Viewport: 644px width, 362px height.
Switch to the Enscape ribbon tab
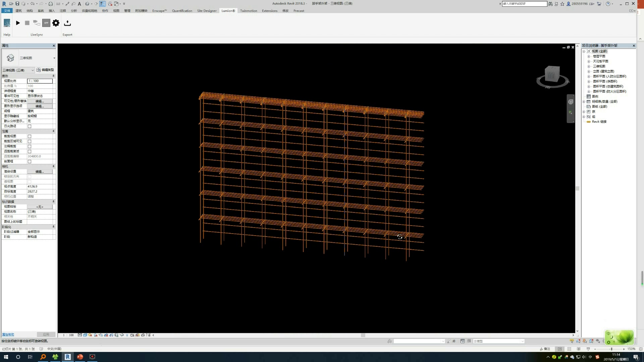coord(159,11)
